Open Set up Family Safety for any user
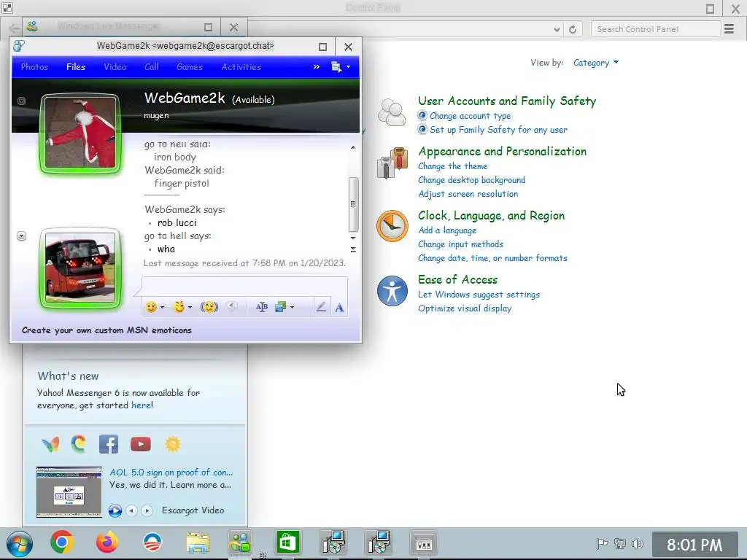Screen dimensions: 747x560 pyautogui.click(x=498, y=130)
